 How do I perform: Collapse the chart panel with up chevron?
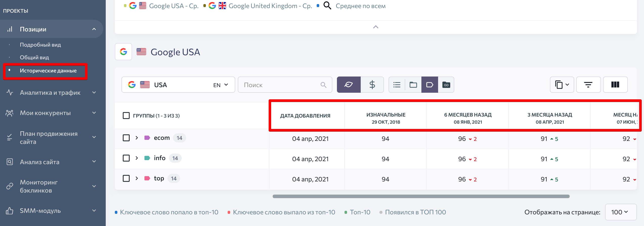point(376,27)
